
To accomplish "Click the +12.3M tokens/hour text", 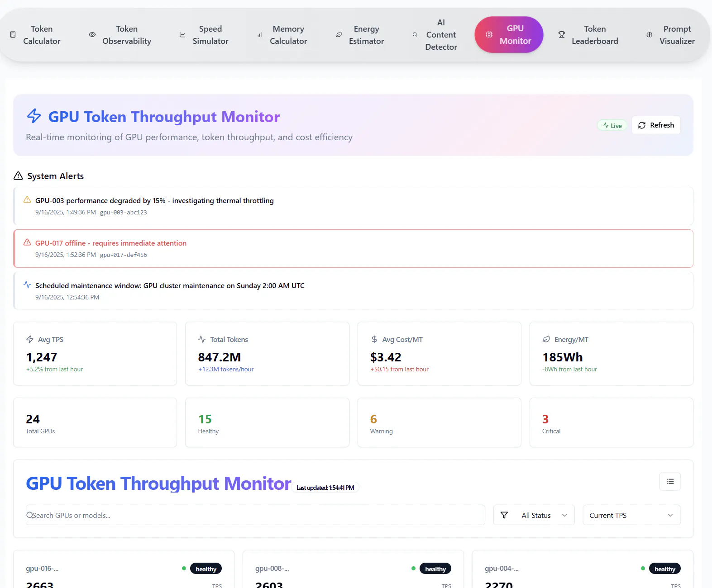I will pyautogui.click(x=226, y=369).
